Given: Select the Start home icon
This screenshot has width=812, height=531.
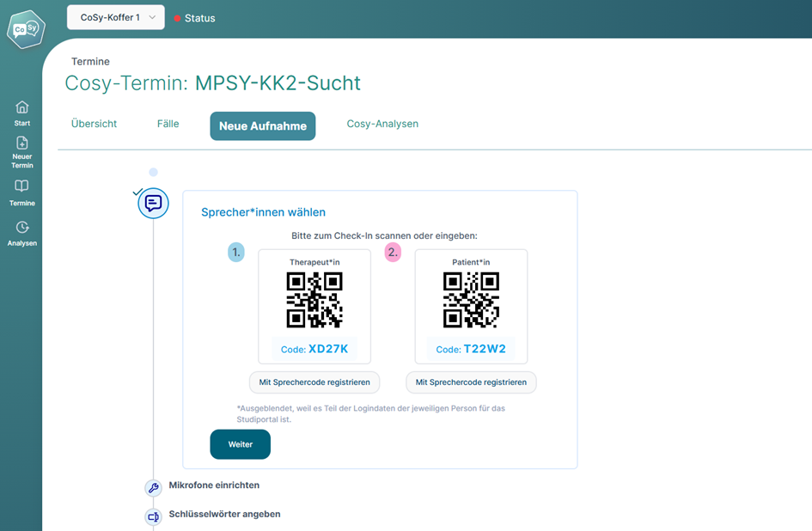Looking at the screenshot, I should (21, 108).
